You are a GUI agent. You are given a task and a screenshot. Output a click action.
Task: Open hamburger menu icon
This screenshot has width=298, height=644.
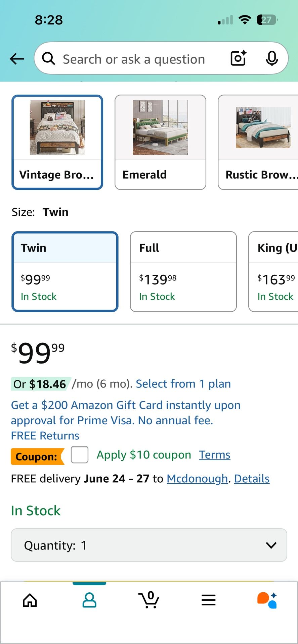click(209, 600)
